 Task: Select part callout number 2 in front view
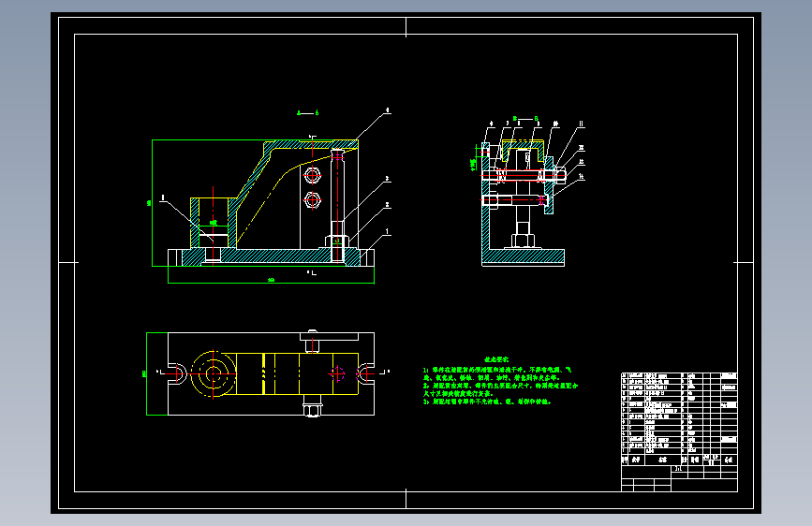coord(388,205)
